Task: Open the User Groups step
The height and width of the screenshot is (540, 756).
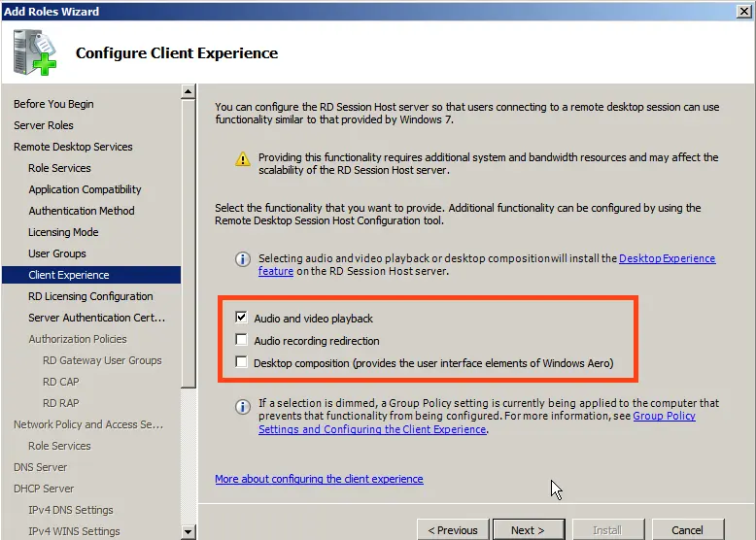Action: [x=57, y=253]
